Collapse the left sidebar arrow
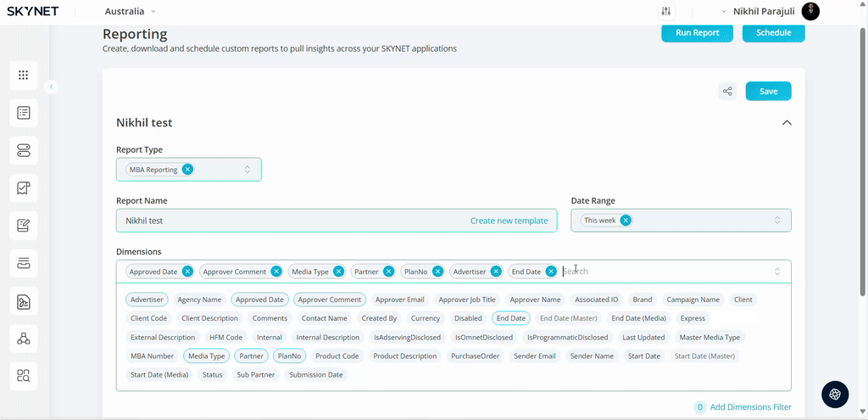The image size is (868, 420). [x=51, y=87]
